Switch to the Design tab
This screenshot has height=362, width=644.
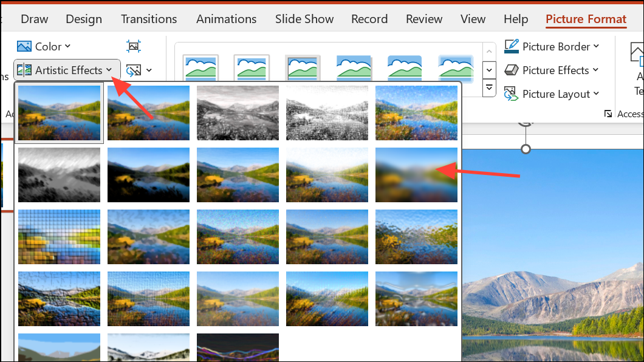(x=84, y=19)
